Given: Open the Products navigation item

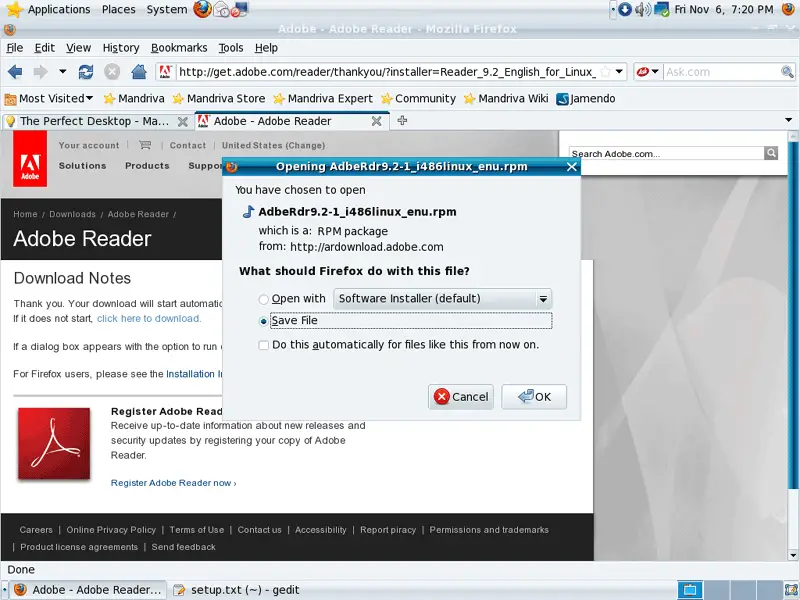Looking at the screenshot, I should click(147, 166).
